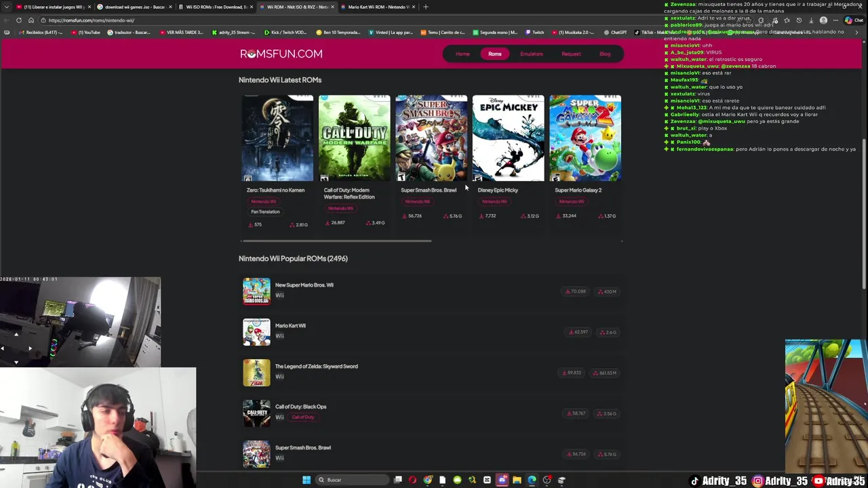Open the Temu bookmark

pos(443,33)
